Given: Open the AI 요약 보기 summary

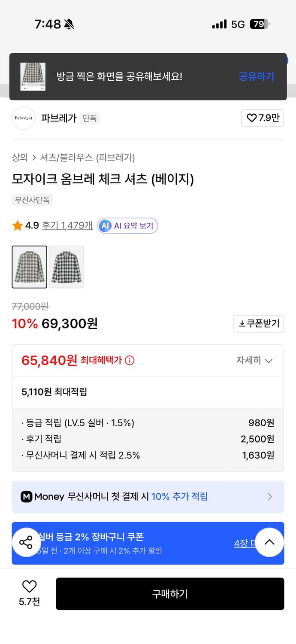Looking at the screenshot, I should click(x=127, y=225).
